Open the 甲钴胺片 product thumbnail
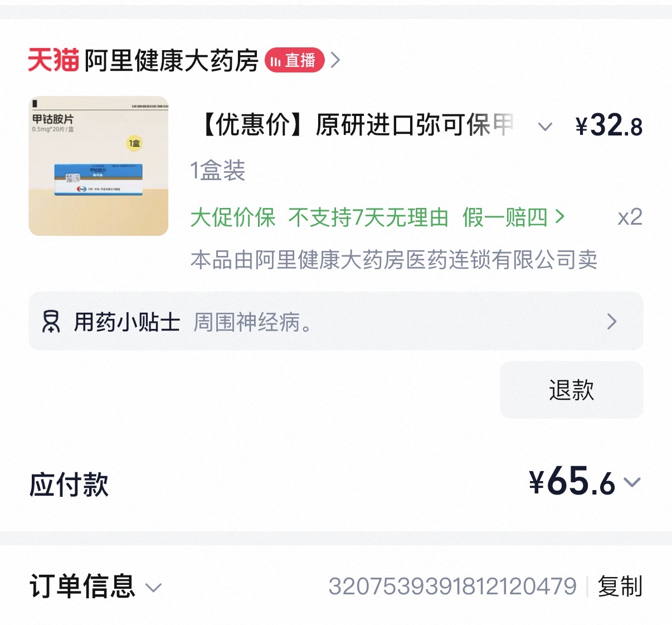672x625 pixels. [x=99, y=166]
